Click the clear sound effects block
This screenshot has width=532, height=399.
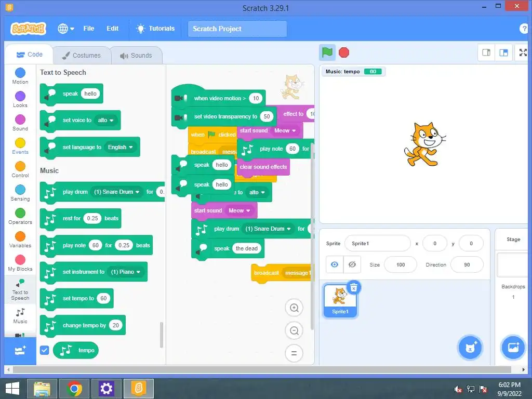pos(263,167)
